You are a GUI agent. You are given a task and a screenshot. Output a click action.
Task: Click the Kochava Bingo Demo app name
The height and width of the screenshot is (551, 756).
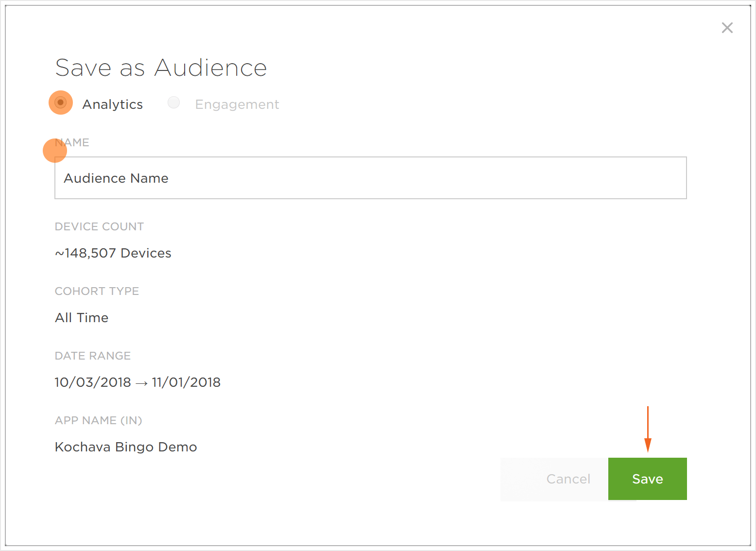coord(126,447)
